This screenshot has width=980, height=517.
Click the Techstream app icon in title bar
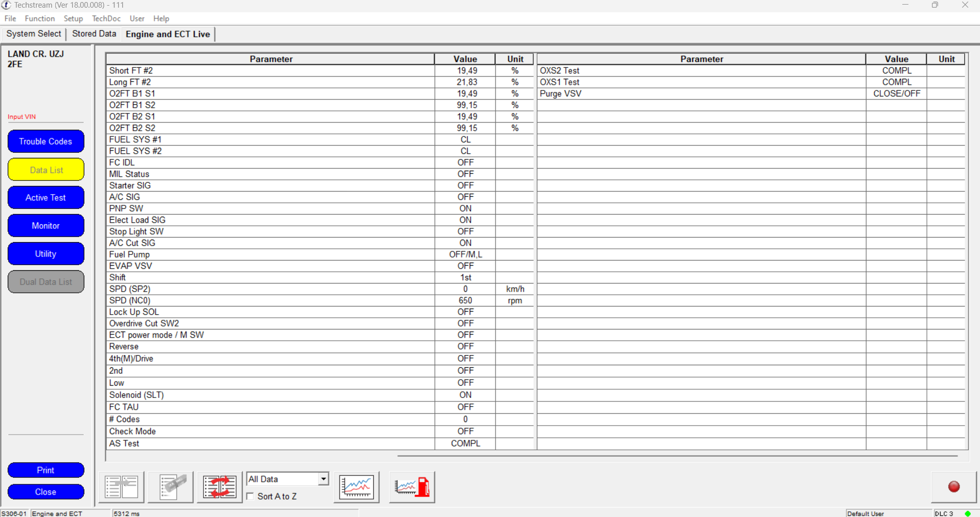(x=6, y=5)
